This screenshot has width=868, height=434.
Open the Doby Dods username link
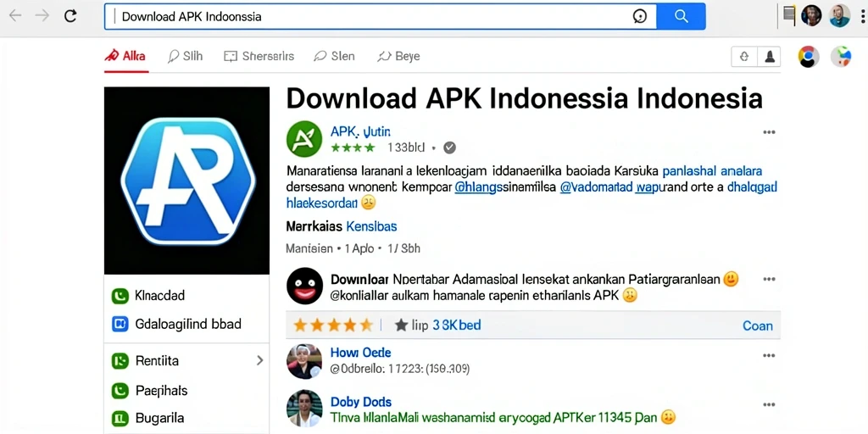point(361,402)
